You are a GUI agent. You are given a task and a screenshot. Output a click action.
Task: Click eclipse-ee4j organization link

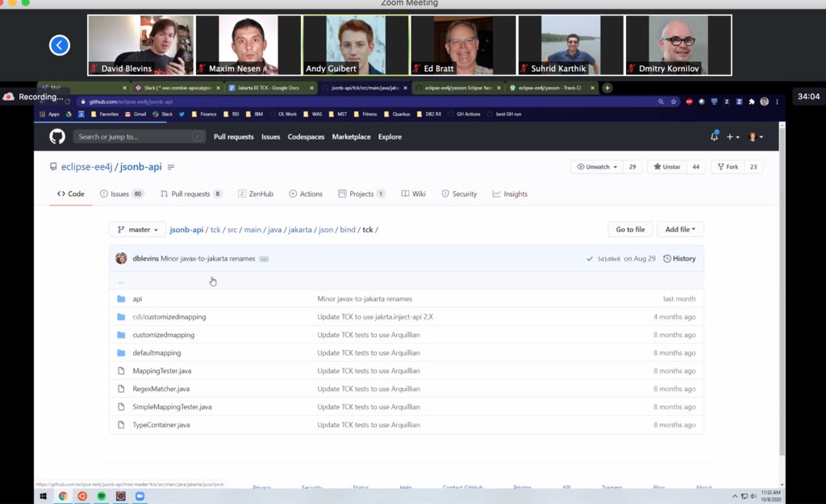coord(86,167)
